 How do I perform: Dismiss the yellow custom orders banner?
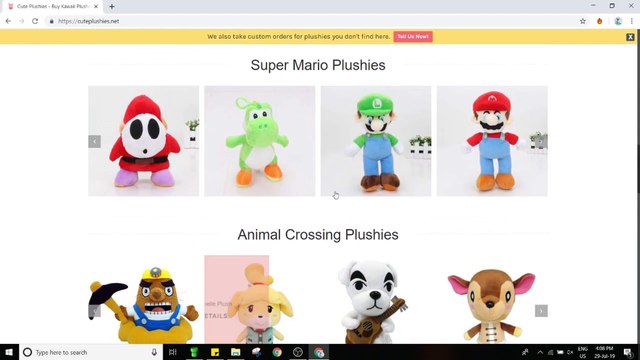coord(630,37)
